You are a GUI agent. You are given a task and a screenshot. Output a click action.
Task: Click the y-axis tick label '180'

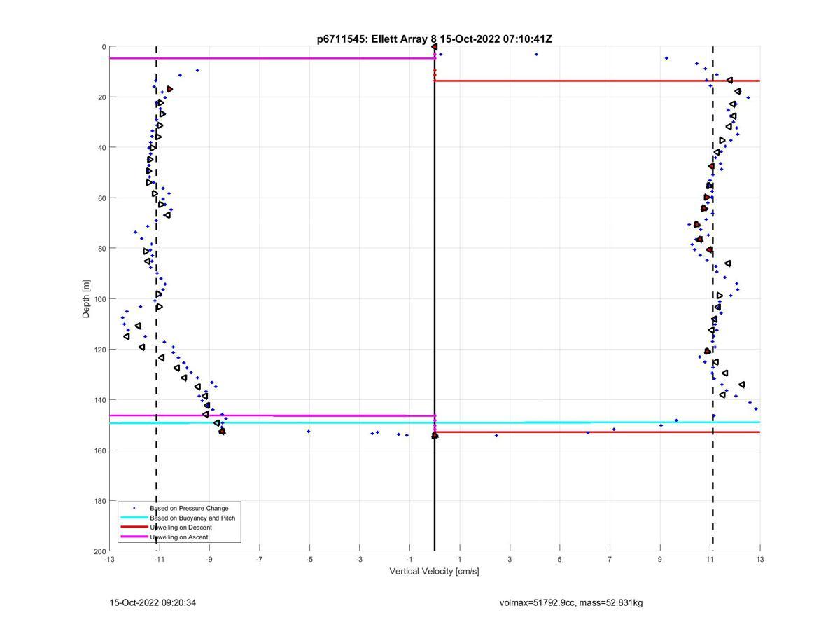coord(99,501)
